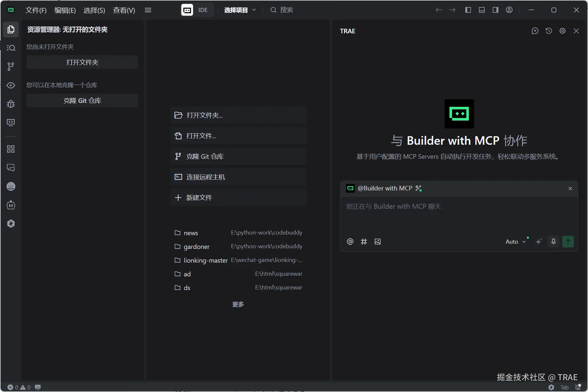Open the recent project gardoner
Viewport: 588px width, 392px height.
coord(238,247)
